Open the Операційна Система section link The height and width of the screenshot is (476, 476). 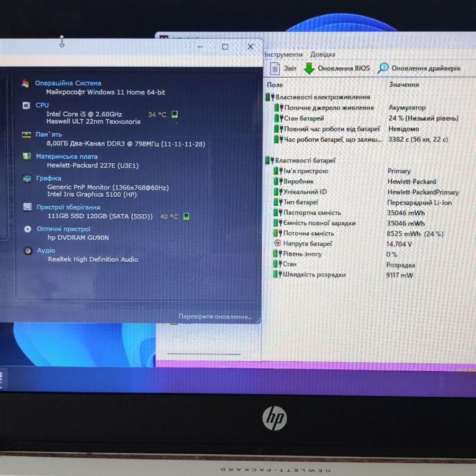point(68,83)
